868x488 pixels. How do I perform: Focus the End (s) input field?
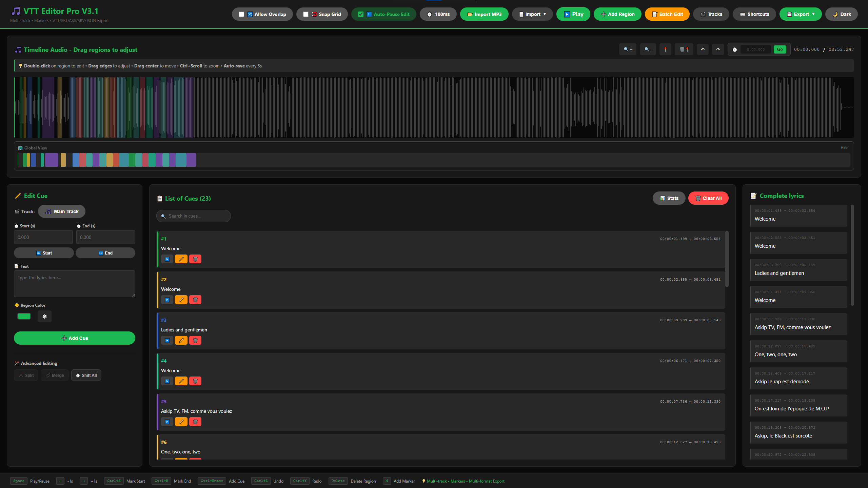(x=106, y=237)
